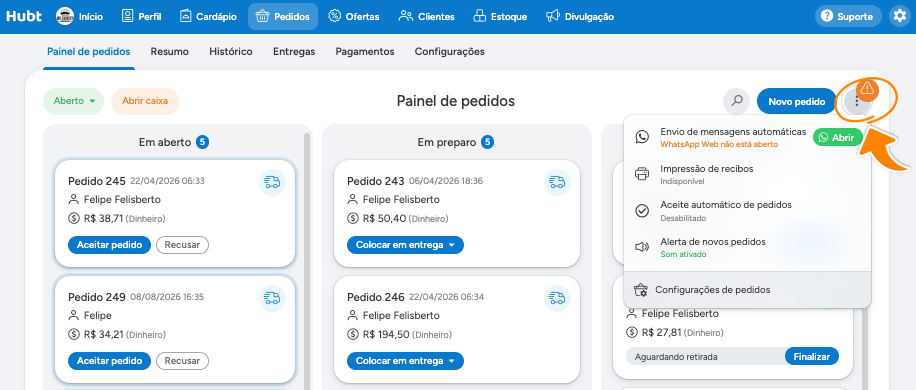Open the Clientes menu
916x390 pixels.
[426, 16]
